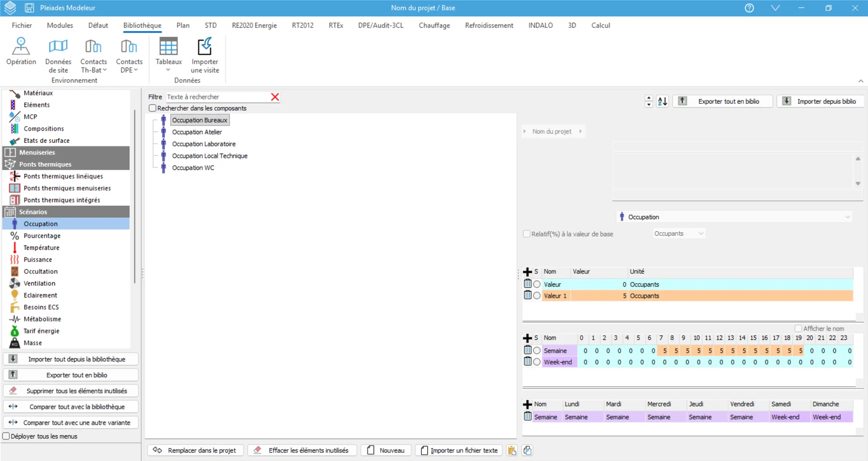Open Données de site ribbon icon
The width and height of the screenshot is (868, 461).
[58, 55]
